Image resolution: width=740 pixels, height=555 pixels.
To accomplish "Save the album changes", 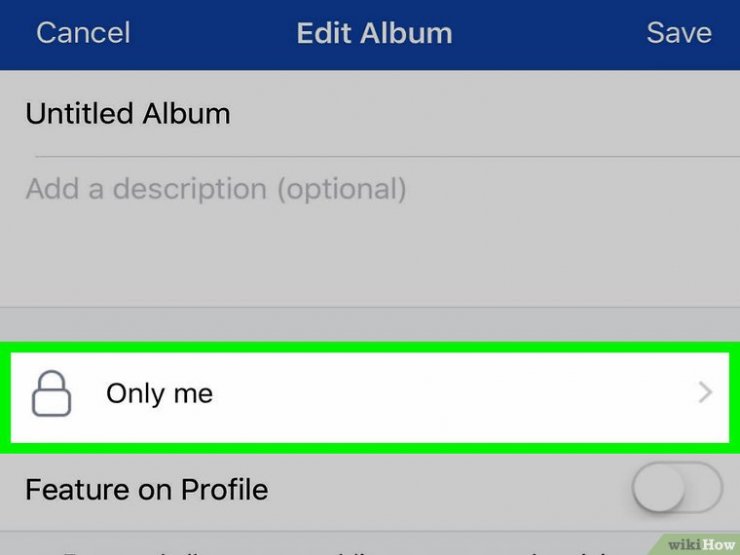I will (x=679, y=33).
